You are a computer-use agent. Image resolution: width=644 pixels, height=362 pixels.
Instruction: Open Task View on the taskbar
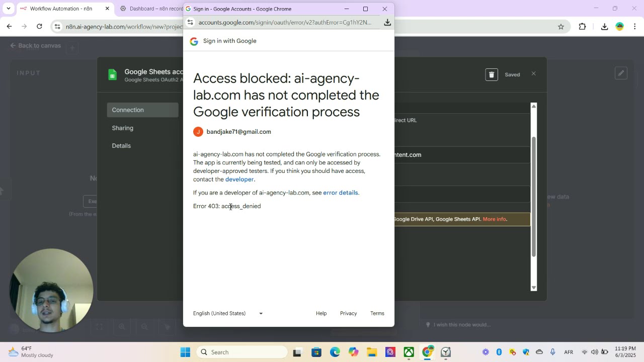(x=297, y=352)
